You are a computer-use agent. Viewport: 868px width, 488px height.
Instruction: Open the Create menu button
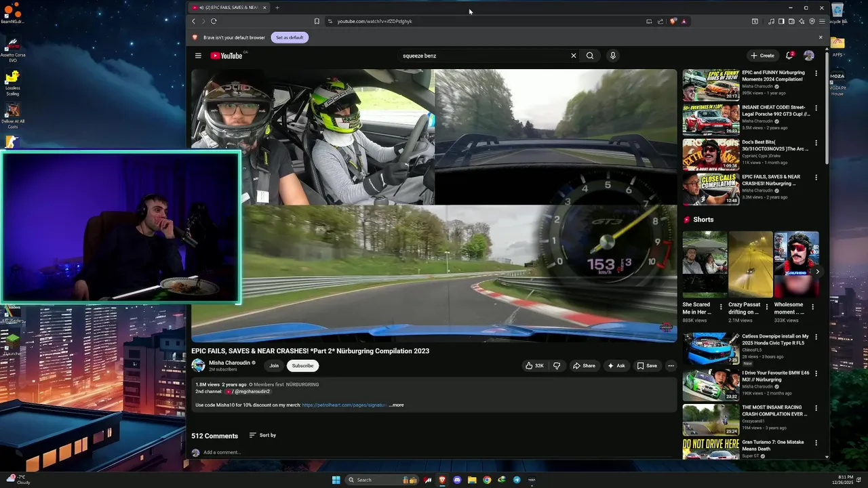[x=762, y=56]
